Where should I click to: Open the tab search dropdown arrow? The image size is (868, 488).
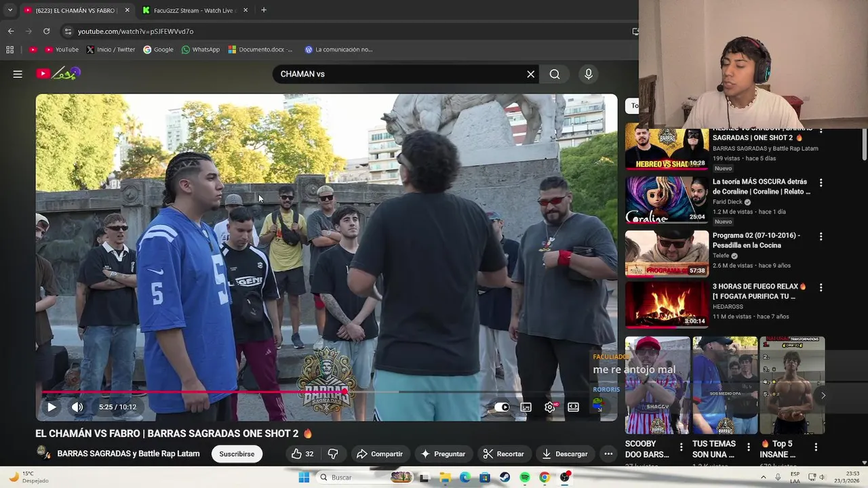point(9,10)
